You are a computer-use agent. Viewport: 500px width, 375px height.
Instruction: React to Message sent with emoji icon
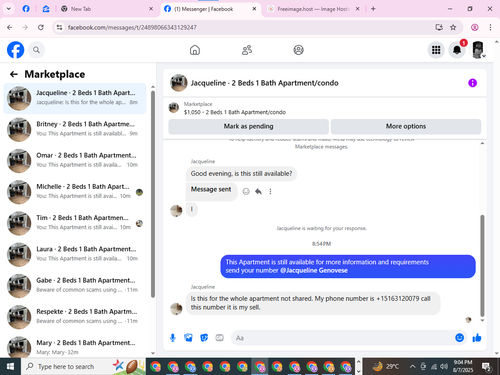coord(246,191)
